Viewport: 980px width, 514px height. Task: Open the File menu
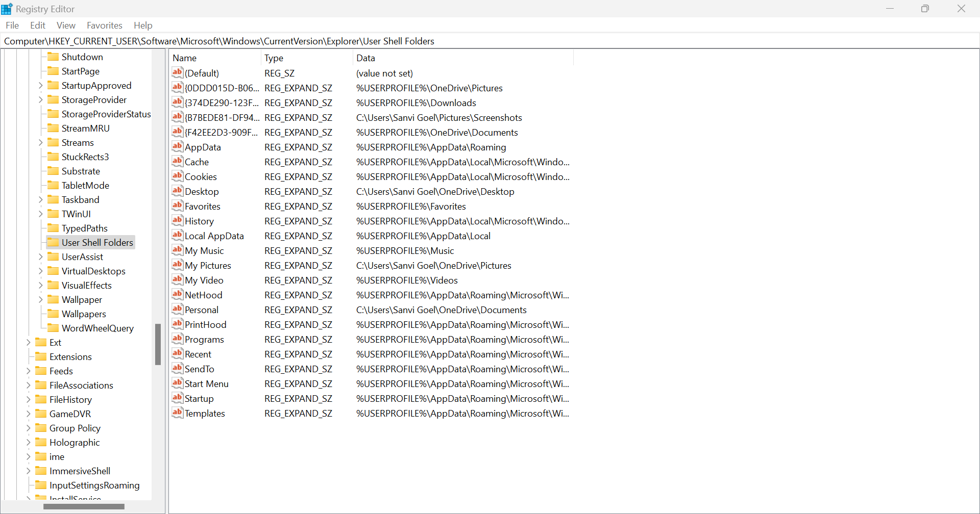pos(12,25)
